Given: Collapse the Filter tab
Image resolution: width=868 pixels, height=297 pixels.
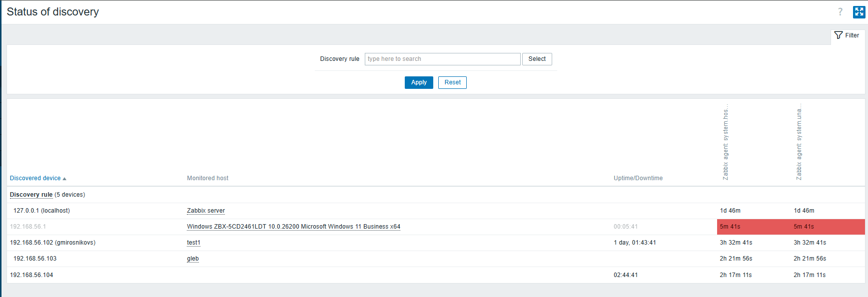Looking at the screenshot, I should tap(847, 35).
